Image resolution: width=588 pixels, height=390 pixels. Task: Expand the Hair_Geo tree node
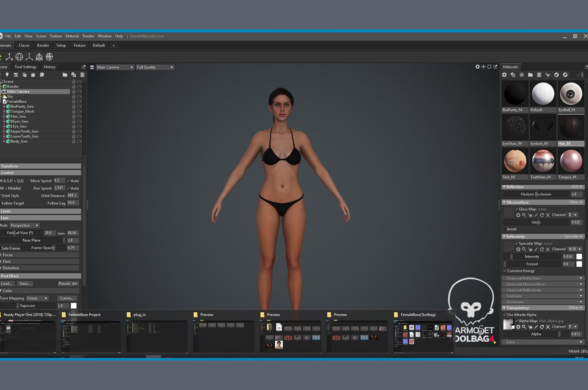pos(4,116)
